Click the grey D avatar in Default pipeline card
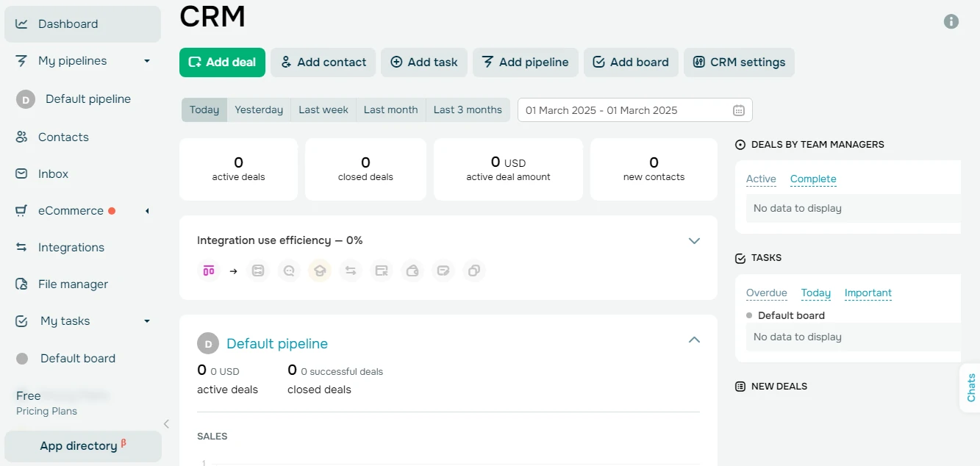The image size is (980, 466). pos(208,343)
